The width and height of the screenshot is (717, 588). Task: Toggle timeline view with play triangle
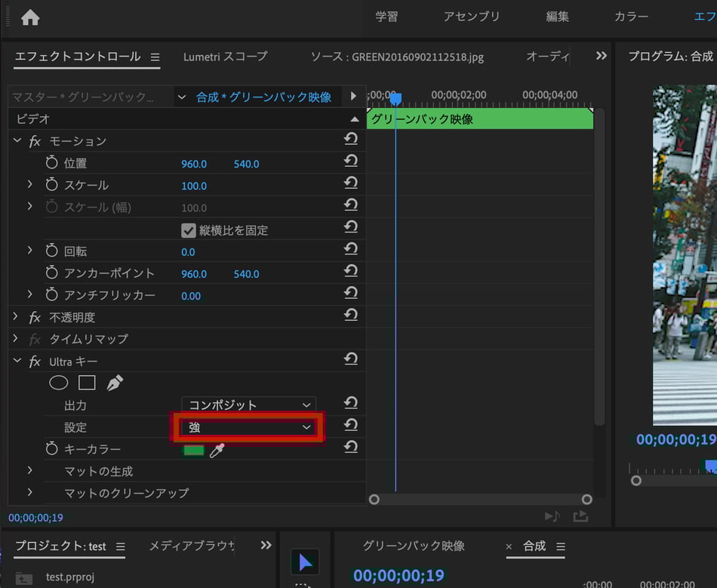pyautogui.click(x=353, y=96)
